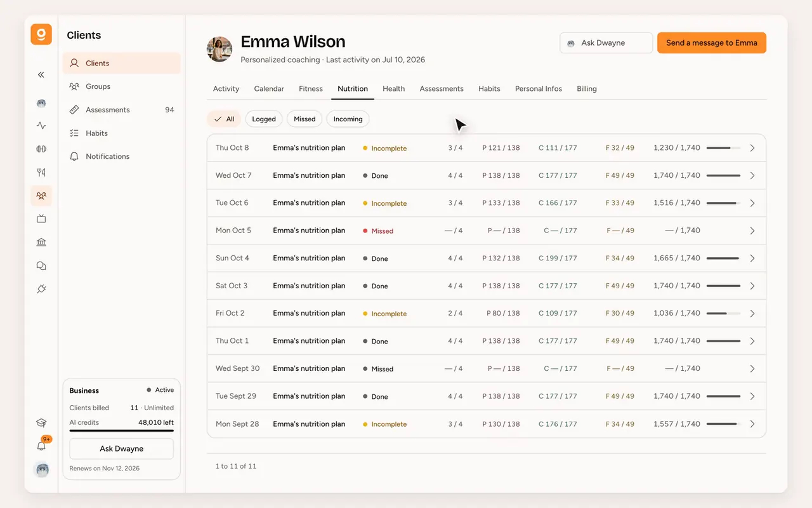
Task: Toggle the Logged filter chip
Action: click(264, 119)
